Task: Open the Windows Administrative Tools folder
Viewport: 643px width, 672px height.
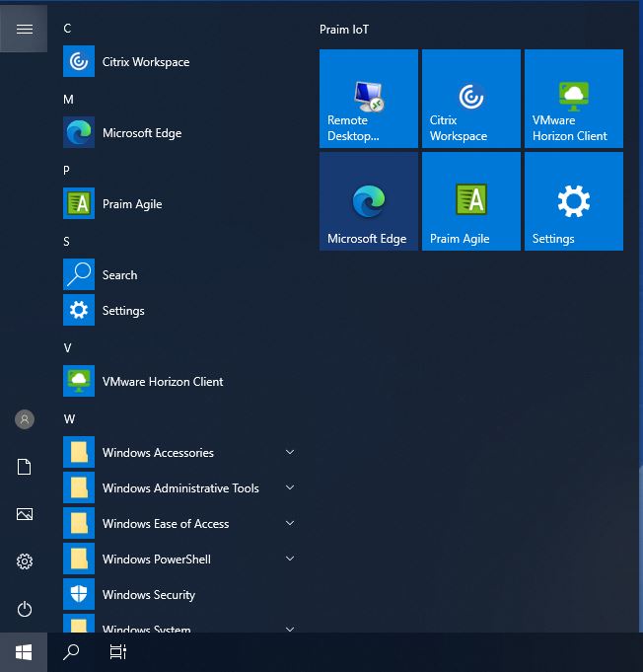Action: pyautogui.click(x=179, y=487)
